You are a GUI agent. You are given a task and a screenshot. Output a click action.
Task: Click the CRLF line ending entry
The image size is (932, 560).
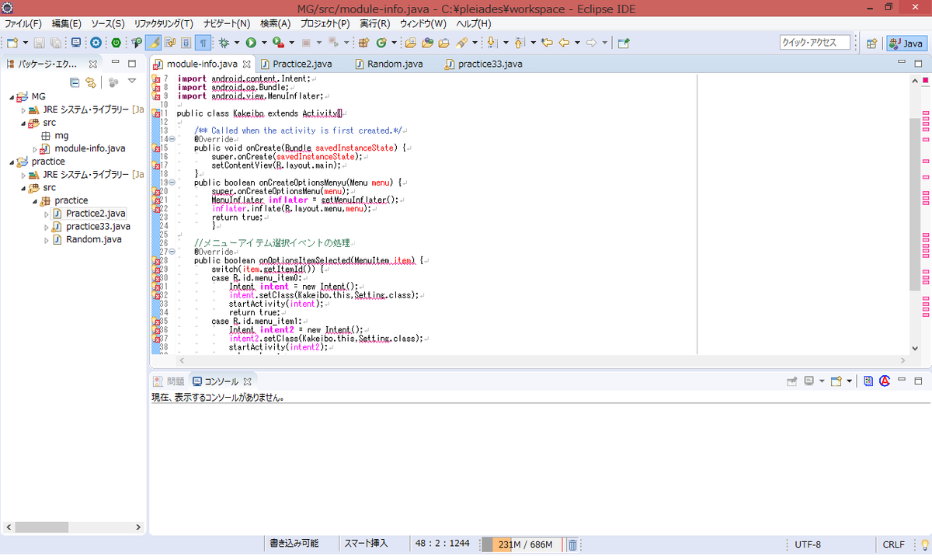893,544
